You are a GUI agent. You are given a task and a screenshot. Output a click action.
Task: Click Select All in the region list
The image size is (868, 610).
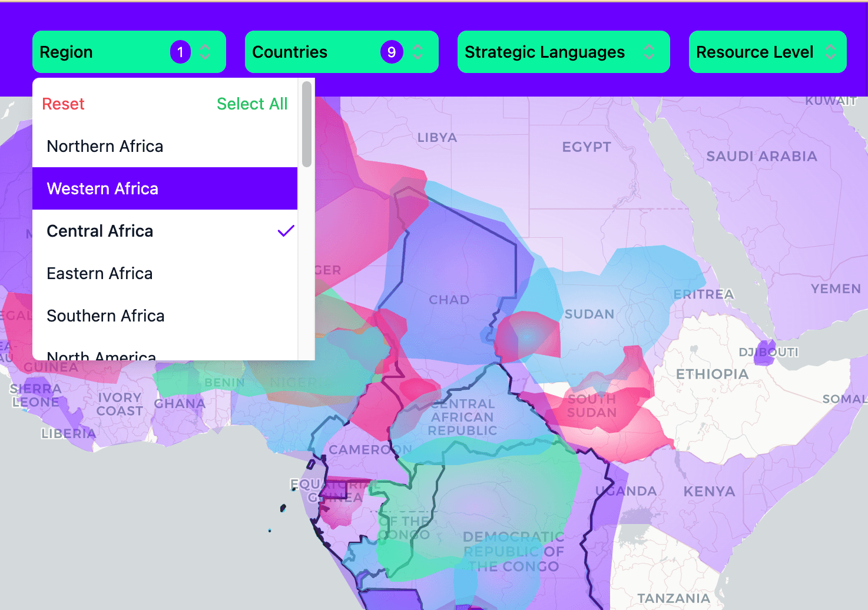pos(252,104)
